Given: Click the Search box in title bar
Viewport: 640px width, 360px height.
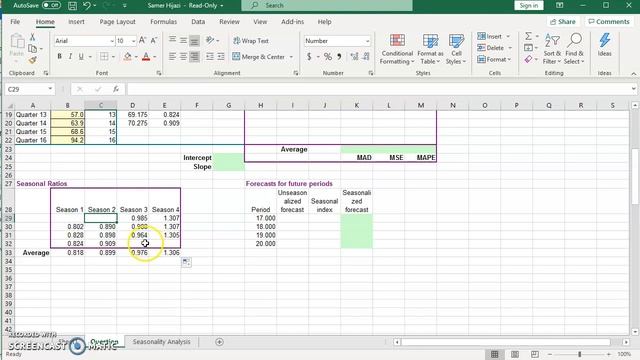Looking at the screenshot, I should [x=327, y=5].
